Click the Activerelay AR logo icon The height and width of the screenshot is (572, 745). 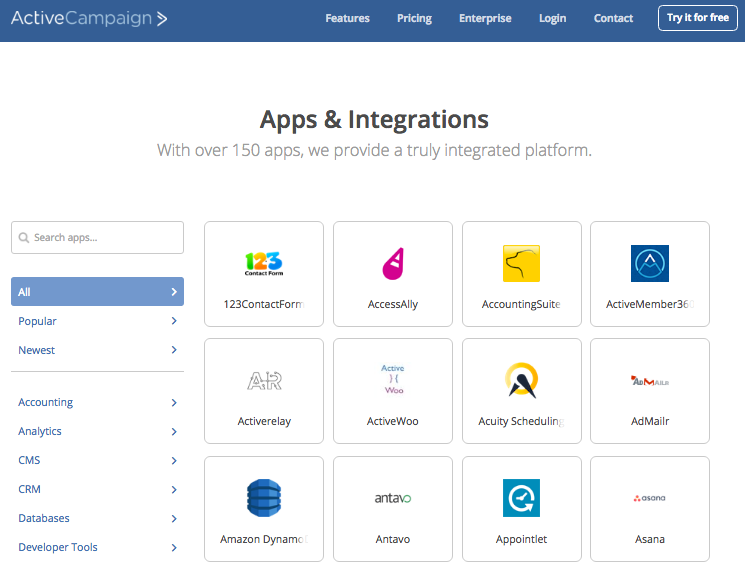tap(264, 381)
